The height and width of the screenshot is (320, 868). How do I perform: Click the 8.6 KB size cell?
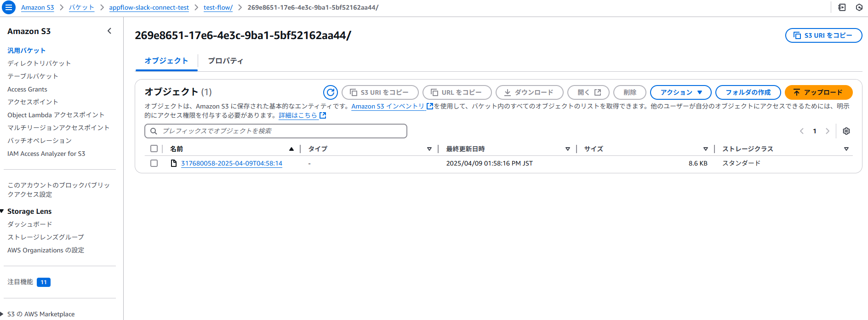(698, 163)
